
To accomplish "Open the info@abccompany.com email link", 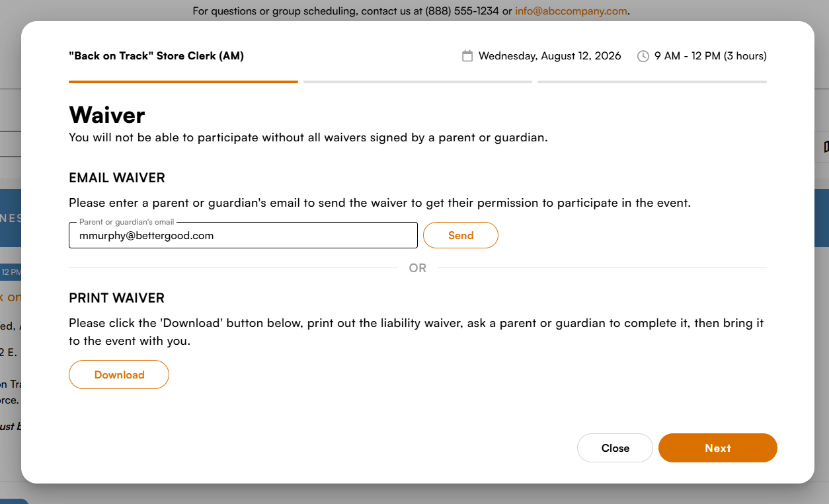I will click(571, 11).
